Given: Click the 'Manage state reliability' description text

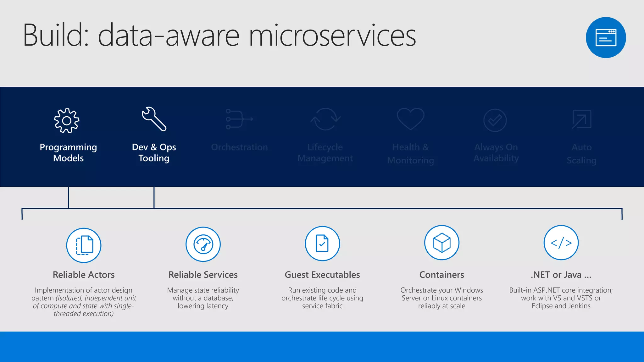Looking at the screenshot, I should coord(203,298).
